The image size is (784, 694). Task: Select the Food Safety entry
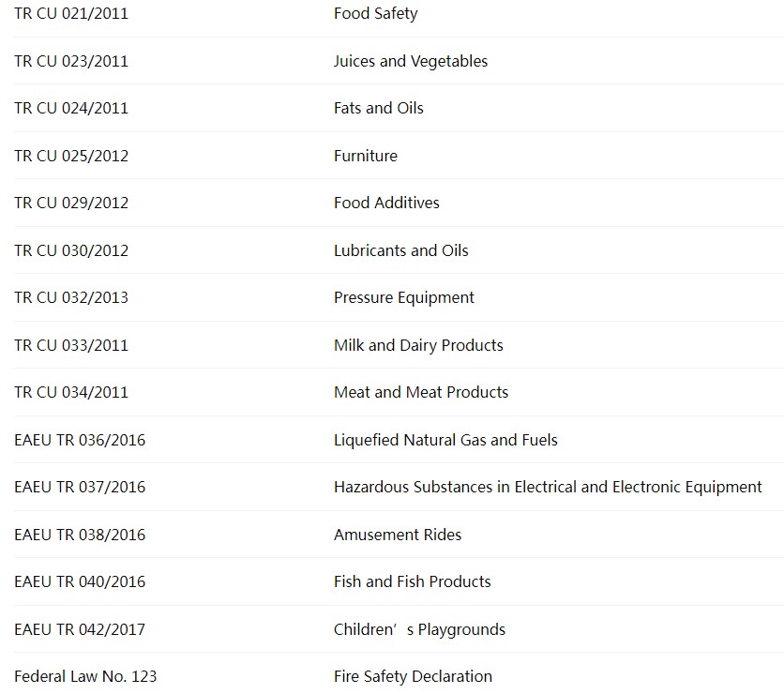[x=375, y=14]
